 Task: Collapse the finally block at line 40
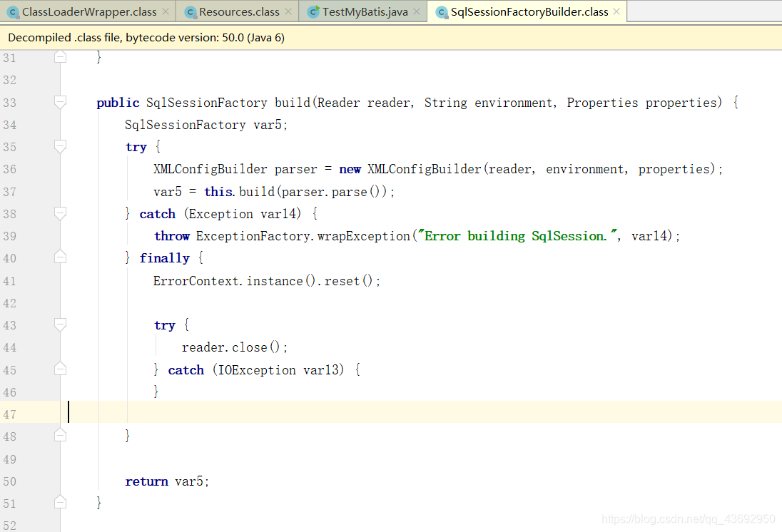coord(60,257)
